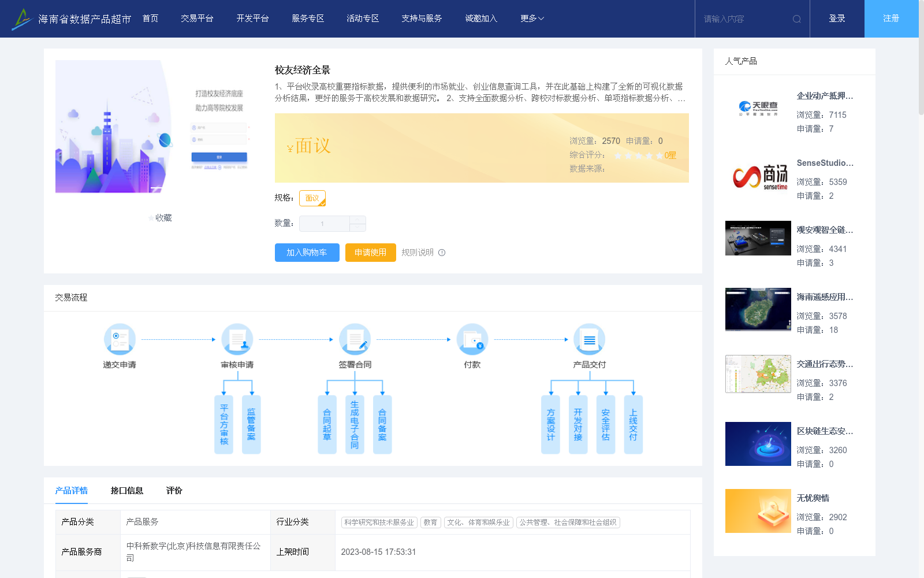Click the 申请使用 button
The image size is (924, 578).
(371, 253)
